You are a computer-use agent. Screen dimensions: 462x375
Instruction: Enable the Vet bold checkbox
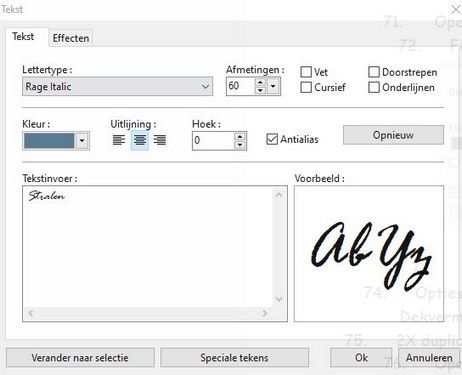coord(306,72)
